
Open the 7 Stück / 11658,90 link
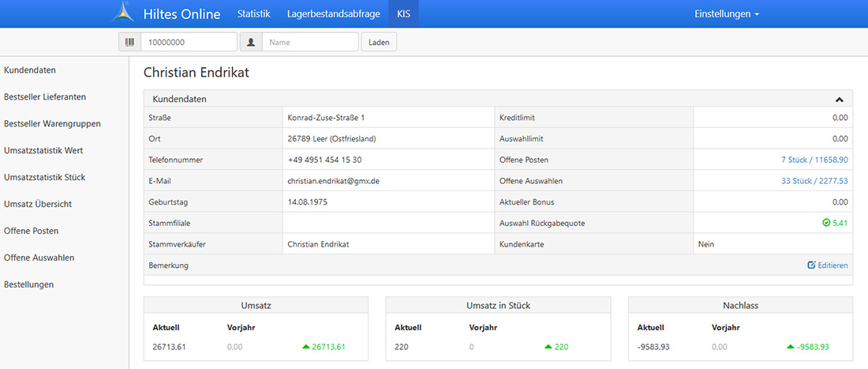click(x=814, y=160)
